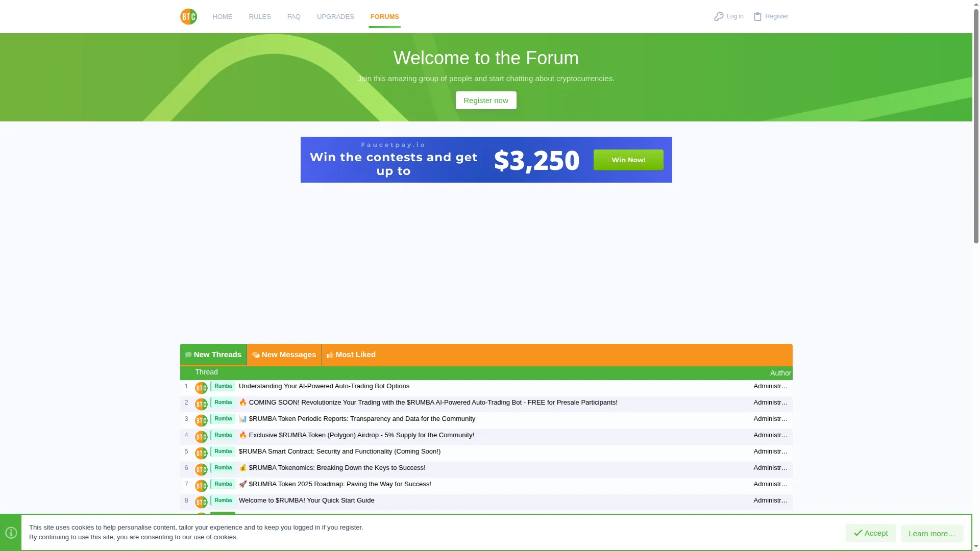Click the New Messages chat icon

click(256, 355)
